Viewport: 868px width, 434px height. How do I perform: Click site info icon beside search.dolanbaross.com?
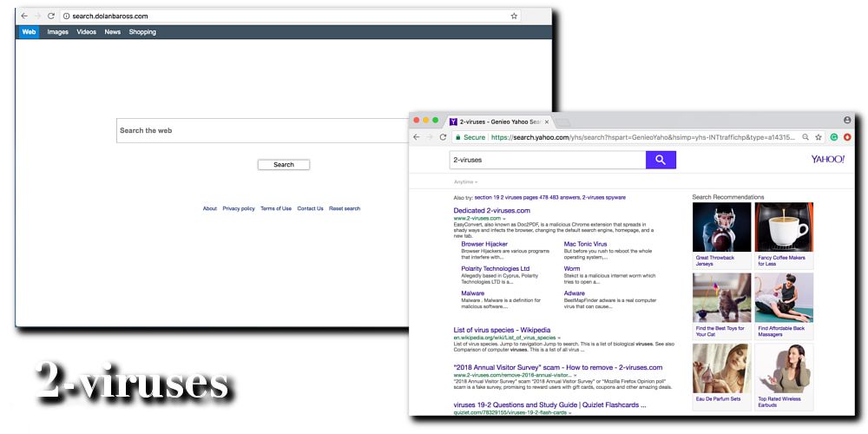pos(67,16)
